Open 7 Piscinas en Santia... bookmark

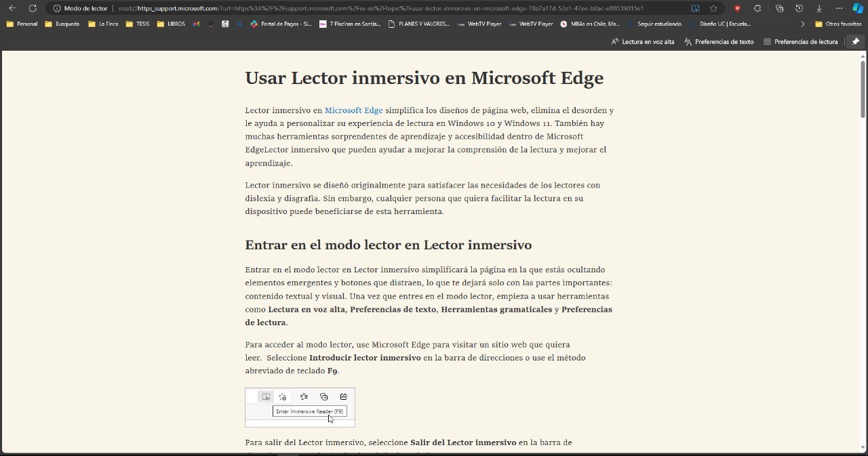pyautogui.click(x=350, y=24)
